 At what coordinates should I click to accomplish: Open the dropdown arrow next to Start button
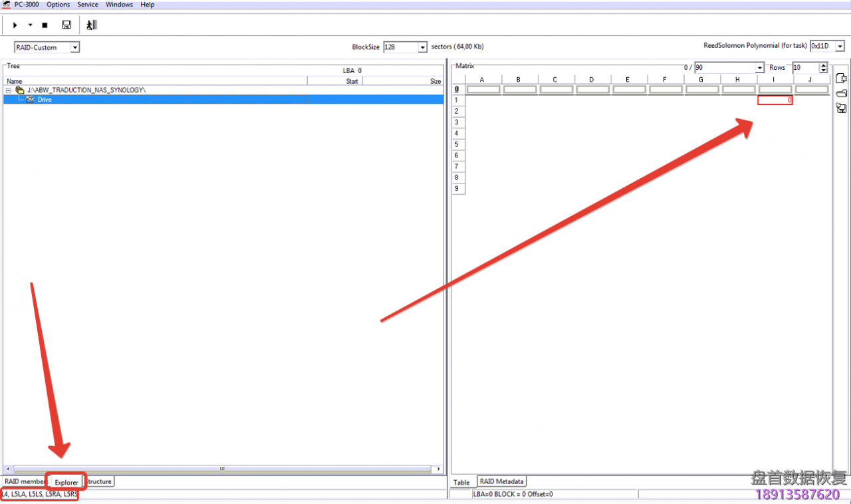tap(30, 25)
